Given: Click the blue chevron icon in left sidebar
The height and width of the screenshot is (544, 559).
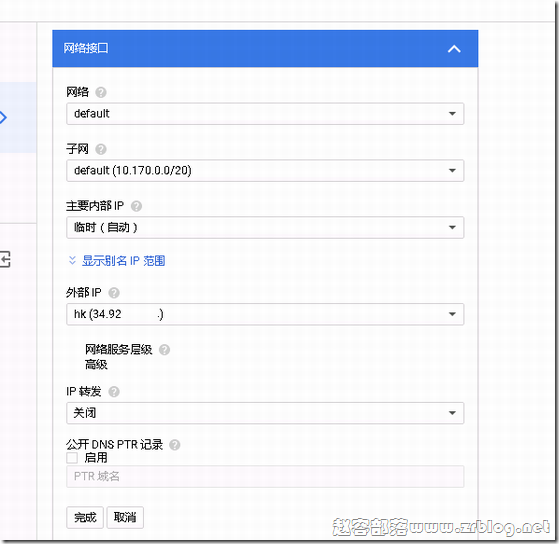Looking at the screenshot, I should click(3, 117).
